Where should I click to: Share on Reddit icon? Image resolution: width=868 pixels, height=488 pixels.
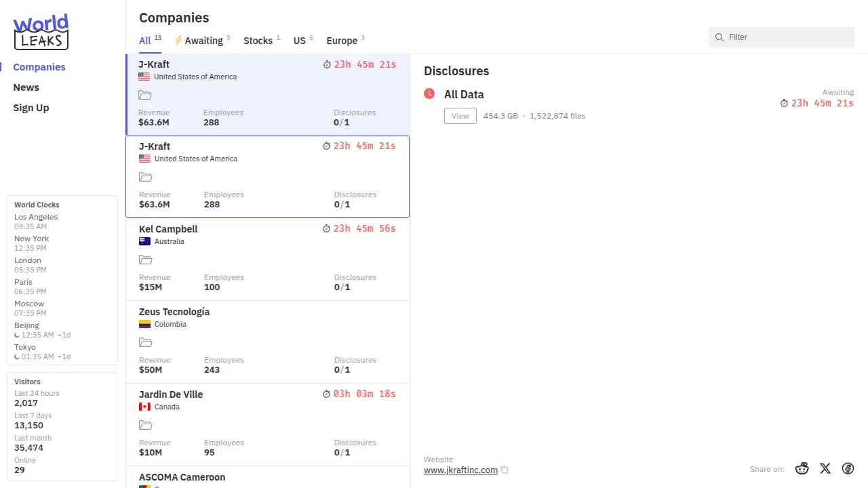[802, 468]
